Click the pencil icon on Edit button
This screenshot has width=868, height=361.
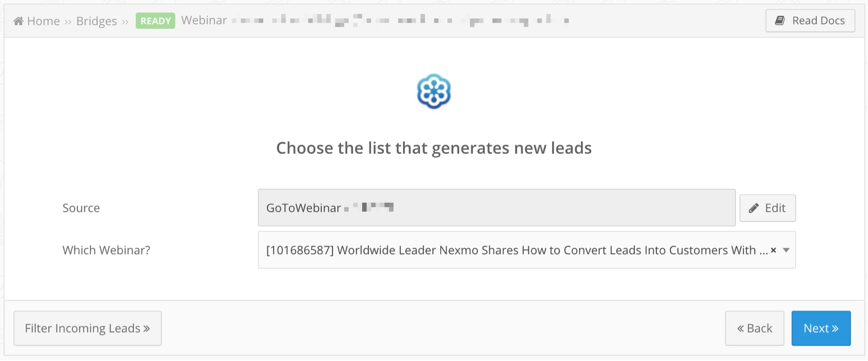click(x=753, y=208)
